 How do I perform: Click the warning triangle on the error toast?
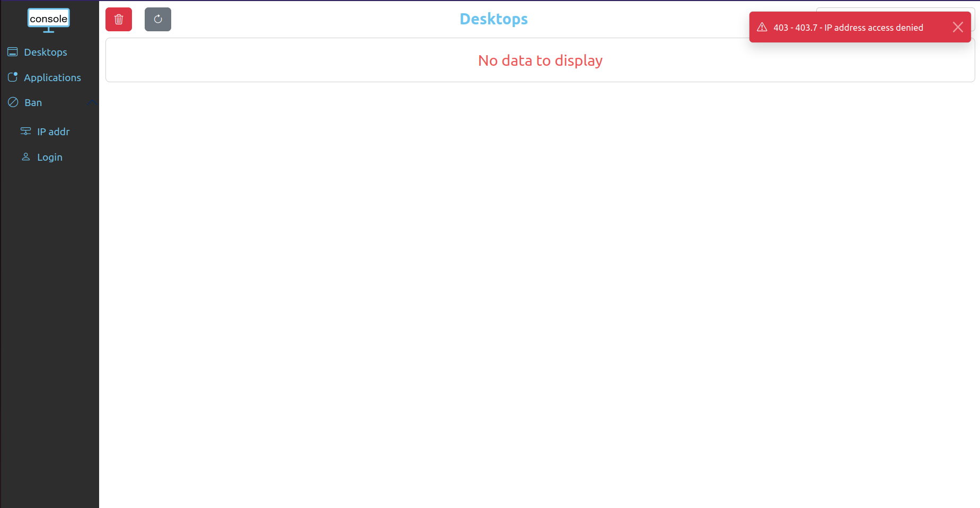coord(762,26)
